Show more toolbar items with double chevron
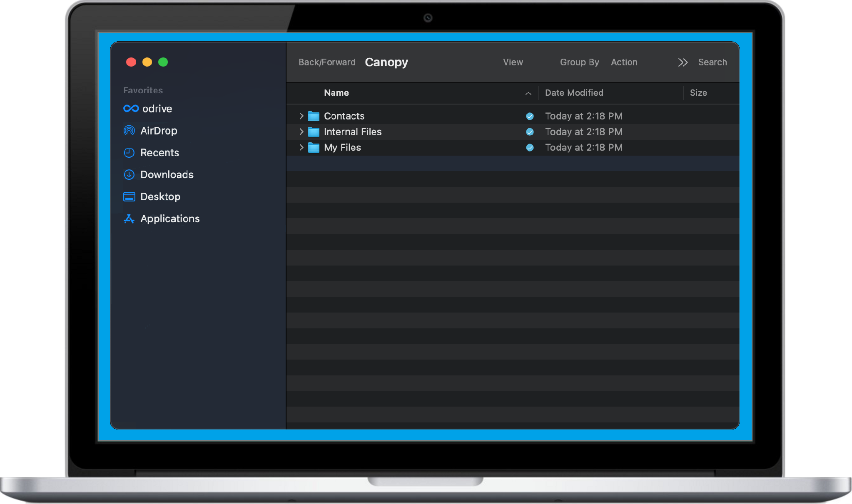Image resolution: width=852 pixels, height=504 pixels. point(683,62)
